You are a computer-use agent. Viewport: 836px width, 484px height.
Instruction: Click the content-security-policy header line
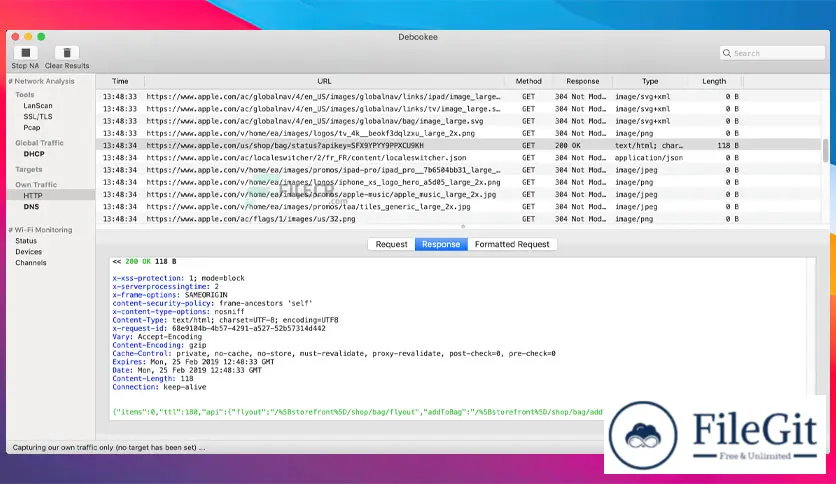(x=212, y=303)
